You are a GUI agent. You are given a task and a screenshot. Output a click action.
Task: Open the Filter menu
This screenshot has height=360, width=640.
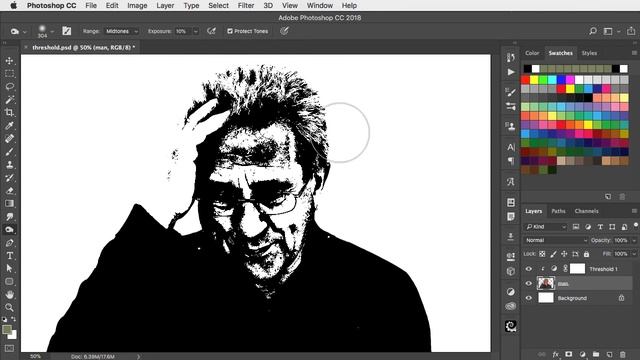(x=246, y=6)
